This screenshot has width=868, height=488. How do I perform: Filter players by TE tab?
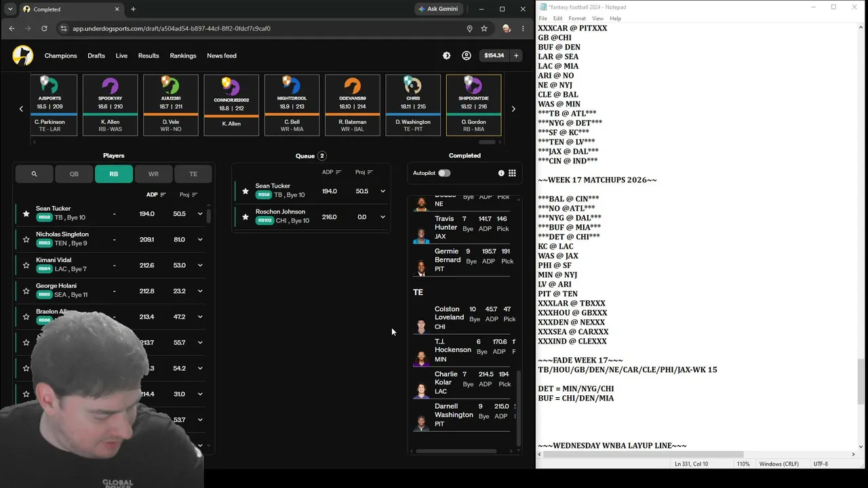pos(193,174)
